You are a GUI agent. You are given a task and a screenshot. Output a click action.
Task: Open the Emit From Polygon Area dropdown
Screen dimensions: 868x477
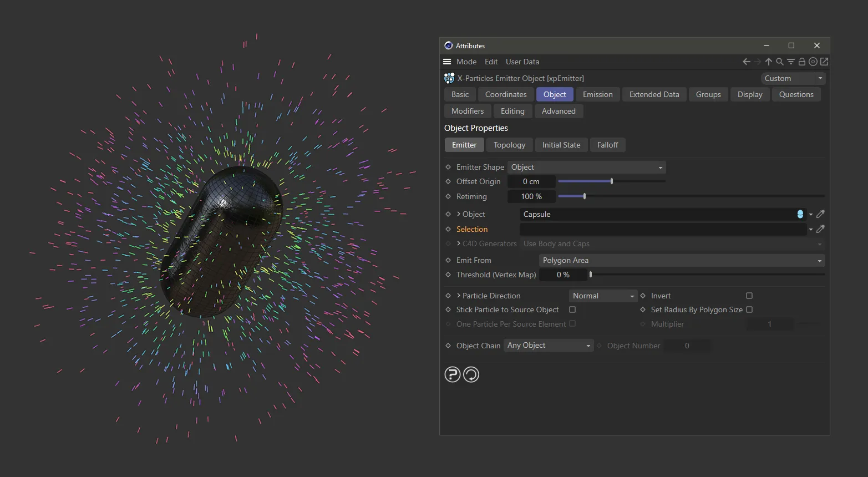[x=682, y=260]
